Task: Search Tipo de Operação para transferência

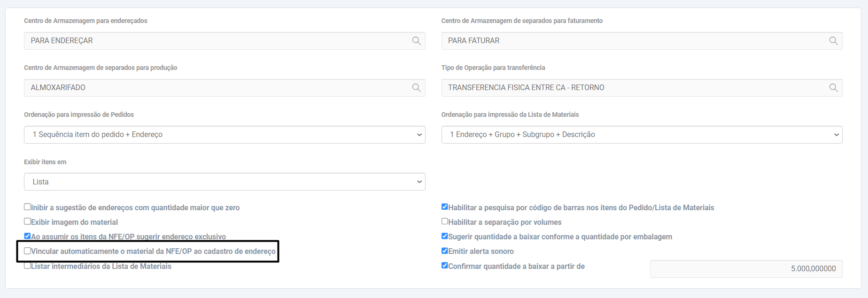Action: [833, 88]
